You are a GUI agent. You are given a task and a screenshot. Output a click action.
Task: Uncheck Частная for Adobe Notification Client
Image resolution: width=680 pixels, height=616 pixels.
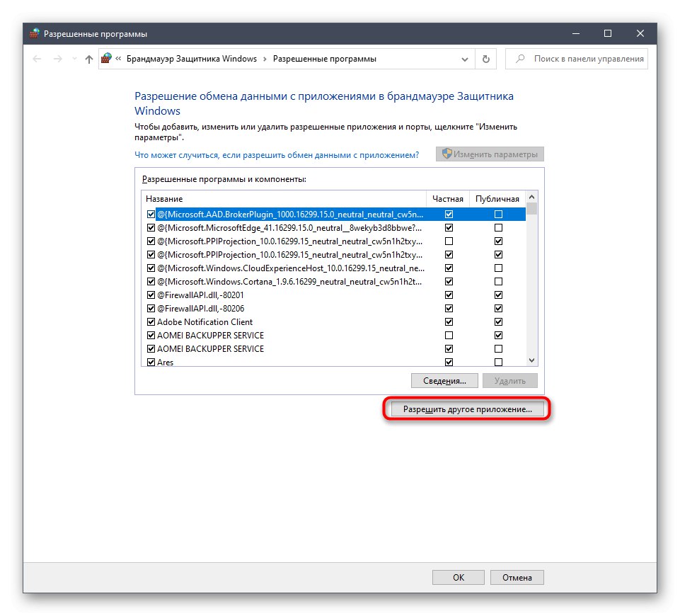click(x=449, y=321)
